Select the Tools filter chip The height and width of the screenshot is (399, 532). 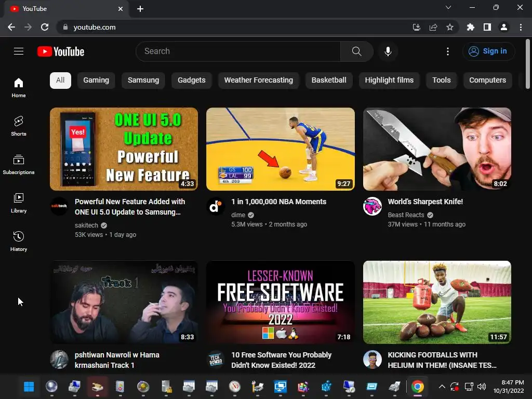(442, 81)
